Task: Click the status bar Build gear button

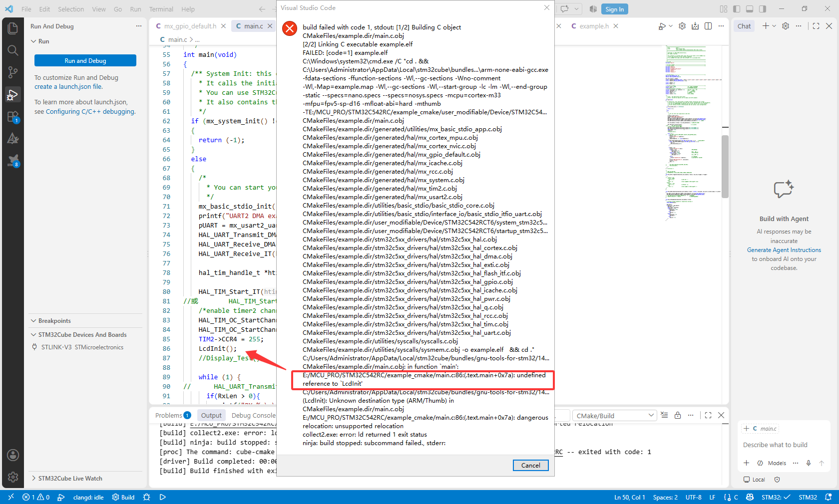Action: pos(123,497)
